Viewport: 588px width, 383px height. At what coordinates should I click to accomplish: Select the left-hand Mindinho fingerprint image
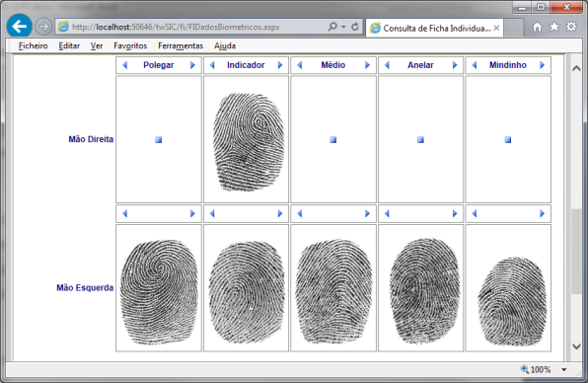click(512, 301)
